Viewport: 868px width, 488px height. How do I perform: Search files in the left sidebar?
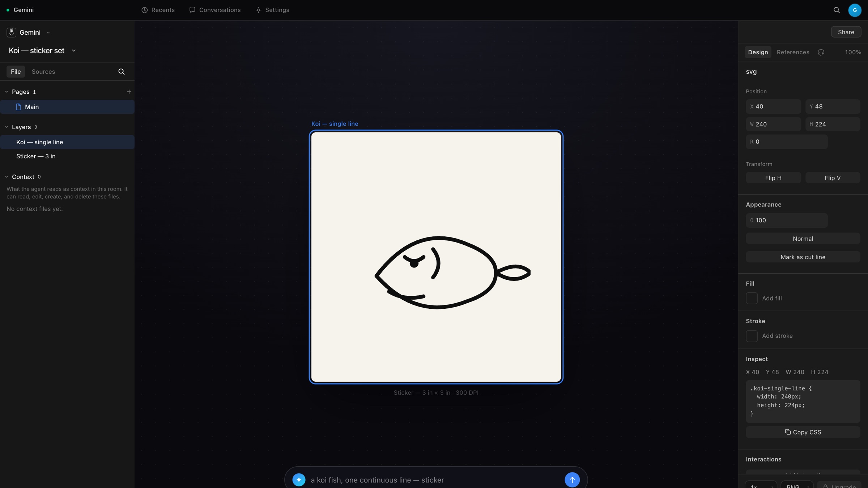pos(122,72)
